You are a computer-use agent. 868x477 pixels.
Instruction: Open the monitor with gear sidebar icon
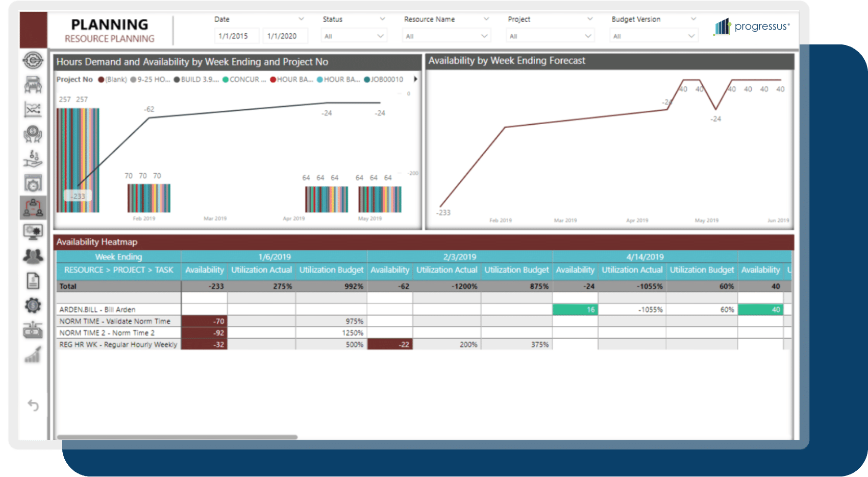[x=33, y=232]
